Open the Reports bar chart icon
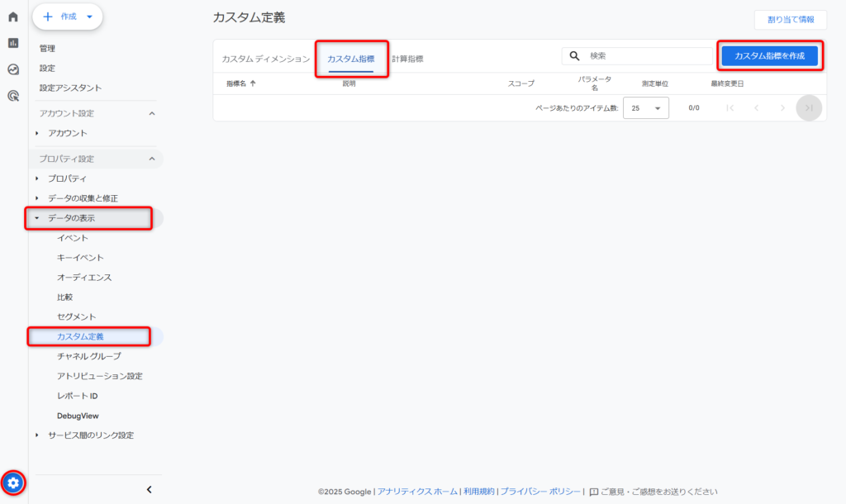The image size is (846, 504). pos(13,43)
